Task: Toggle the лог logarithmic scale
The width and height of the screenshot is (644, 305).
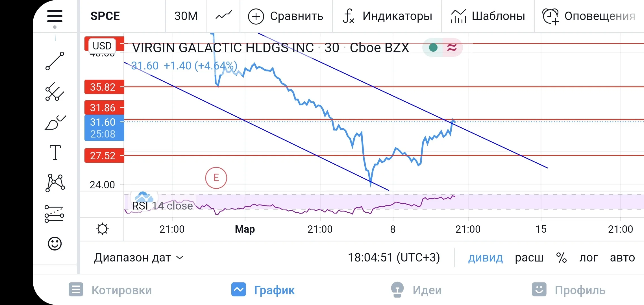Action: (589, 258)
